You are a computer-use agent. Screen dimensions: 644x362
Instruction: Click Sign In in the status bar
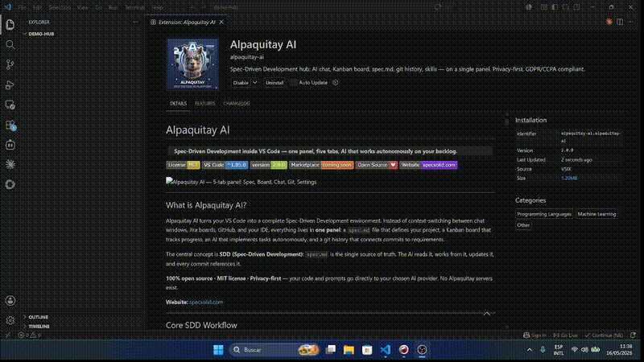click(x=535, y=335)
